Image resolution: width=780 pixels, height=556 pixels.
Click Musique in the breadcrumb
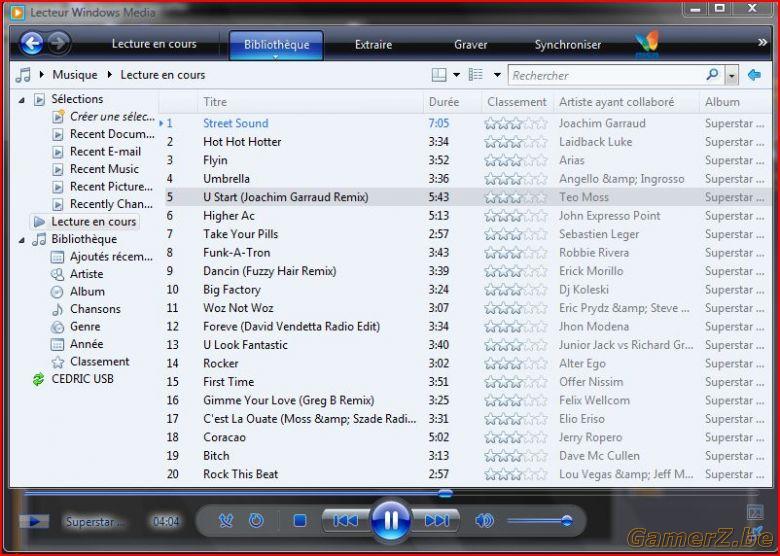[x=75, y=75]
